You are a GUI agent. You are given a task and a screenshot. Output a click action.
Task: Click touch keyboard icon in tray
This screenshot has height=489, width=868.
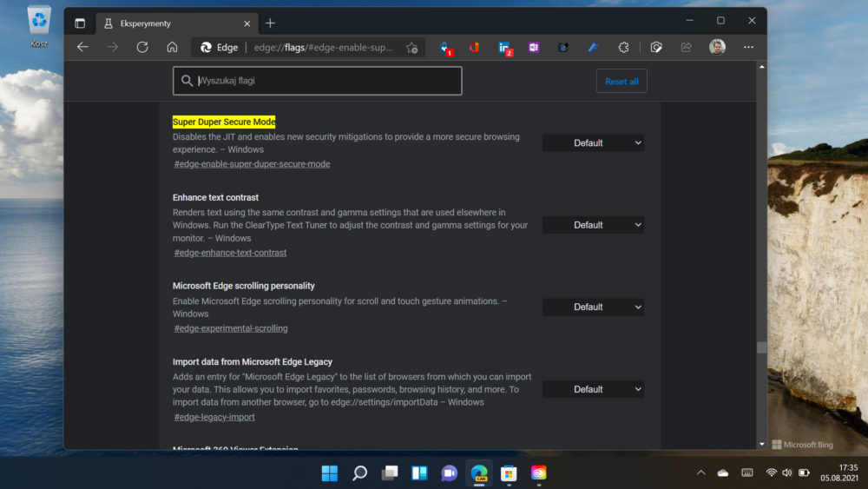point(747,473)
